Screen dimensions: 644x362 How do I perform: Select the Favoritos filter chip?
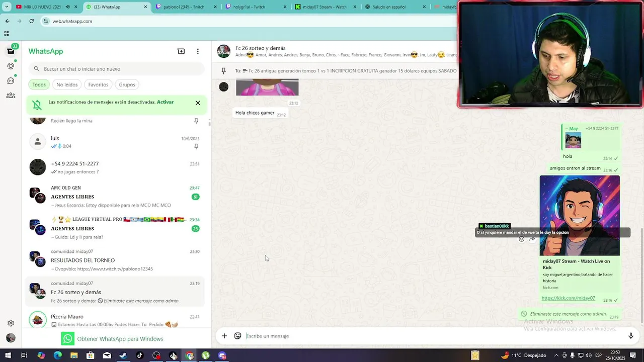(98, 84)
